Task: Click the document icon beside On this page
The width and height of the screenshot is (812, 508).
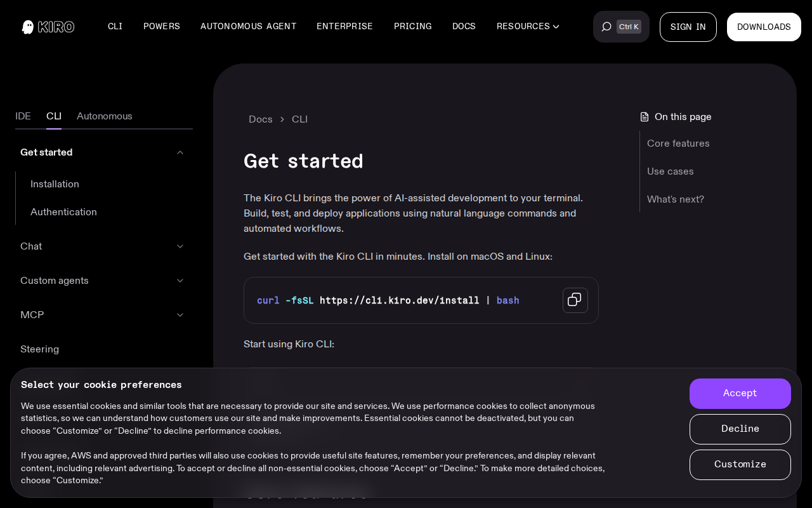Action: [x=643, y=117]
